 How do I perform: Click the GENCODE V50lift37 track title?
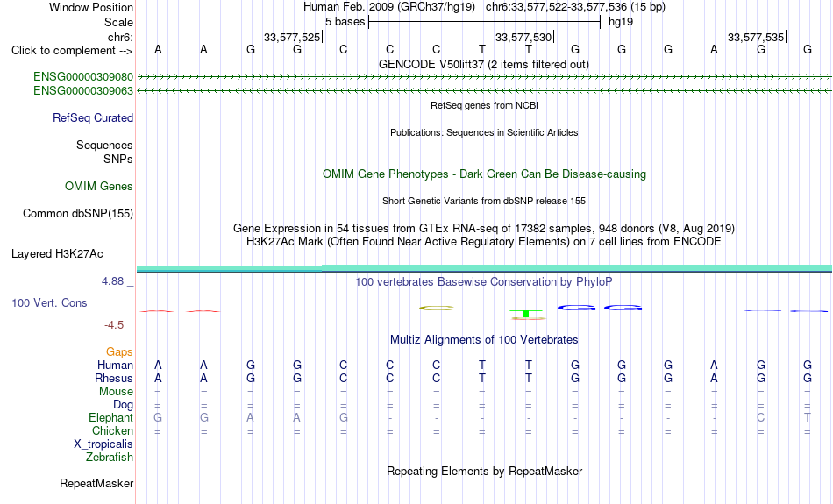click(x=484, y=64)
